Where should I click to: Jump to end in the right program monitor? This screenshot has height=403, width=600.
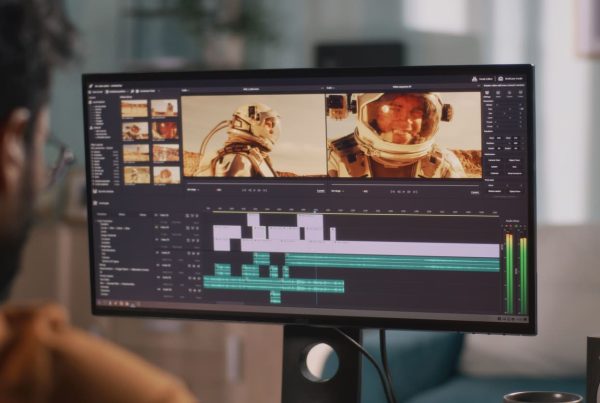[415, 191]
